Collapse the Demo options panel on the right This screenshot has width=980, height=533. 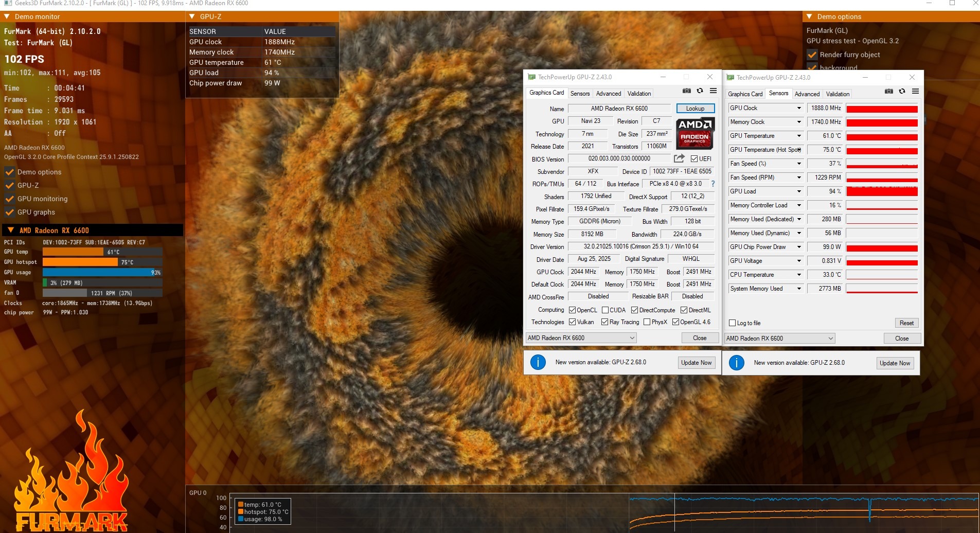click(x=809, y=16)
